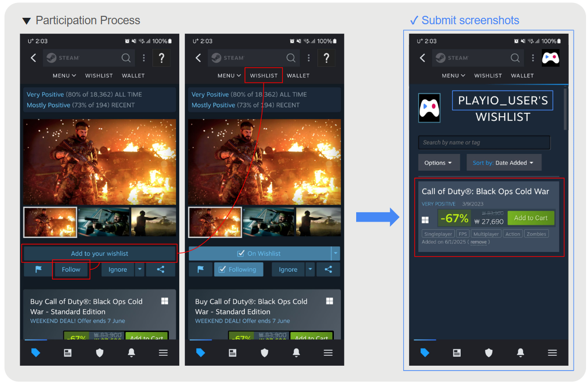Image resolution: width=588 pixels, height=384 pixels.
Task: Tap back arrow in first phone screenshot
Action: [x=33, y=58]
